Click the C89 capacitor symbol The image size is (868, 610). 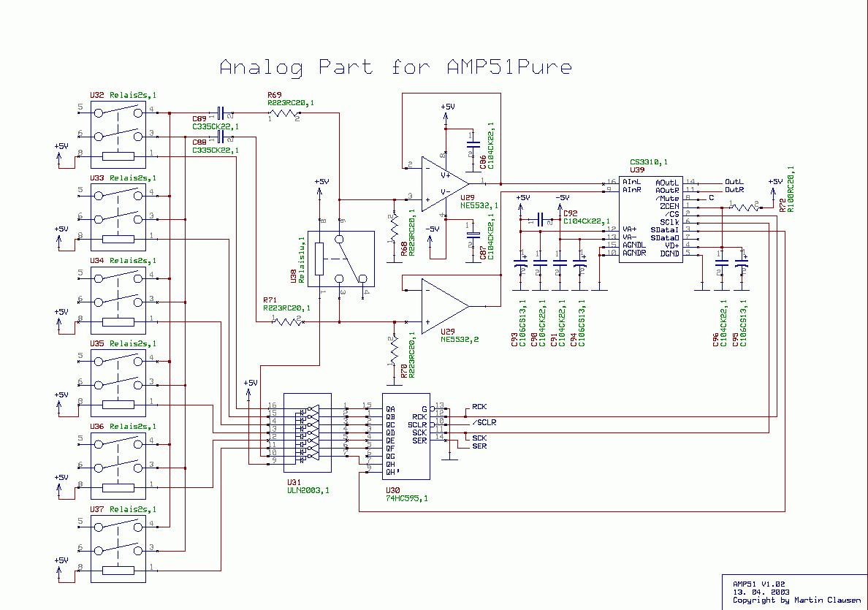(221, 113)
